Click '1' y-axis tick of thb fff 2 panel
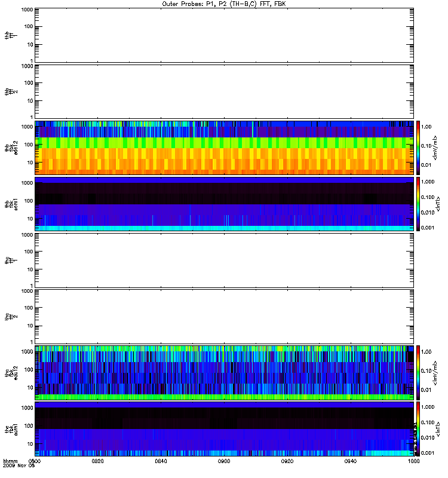Viewport: 448px width, 478px height. coord(32,117)
